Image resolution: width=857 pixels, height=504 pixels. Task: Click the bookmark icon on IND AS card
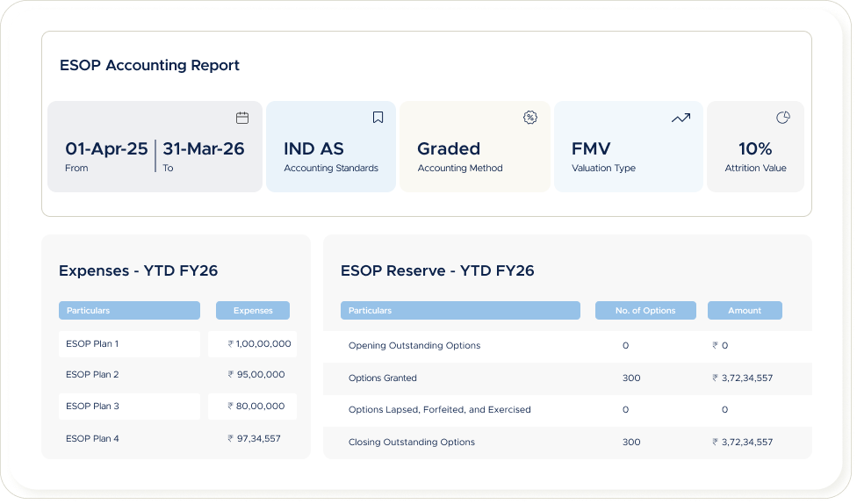378,118
